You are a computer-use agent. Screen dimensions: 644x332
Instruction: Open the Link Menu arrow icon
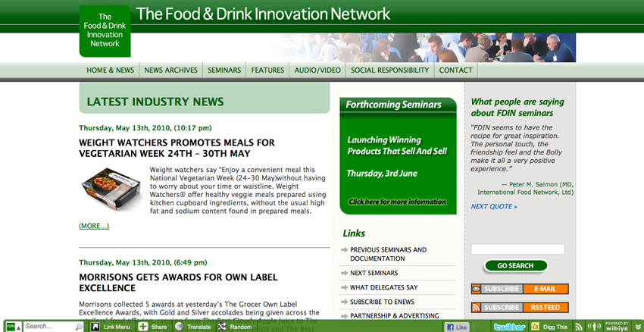pyautogui.click(x=95, y=327)
